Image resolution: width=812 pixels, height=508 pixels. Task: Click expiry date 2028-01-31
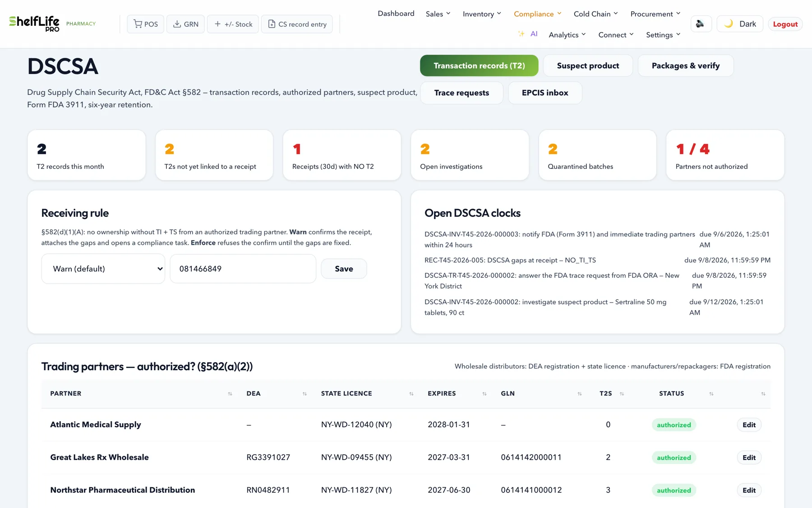[x=449, y=425]
